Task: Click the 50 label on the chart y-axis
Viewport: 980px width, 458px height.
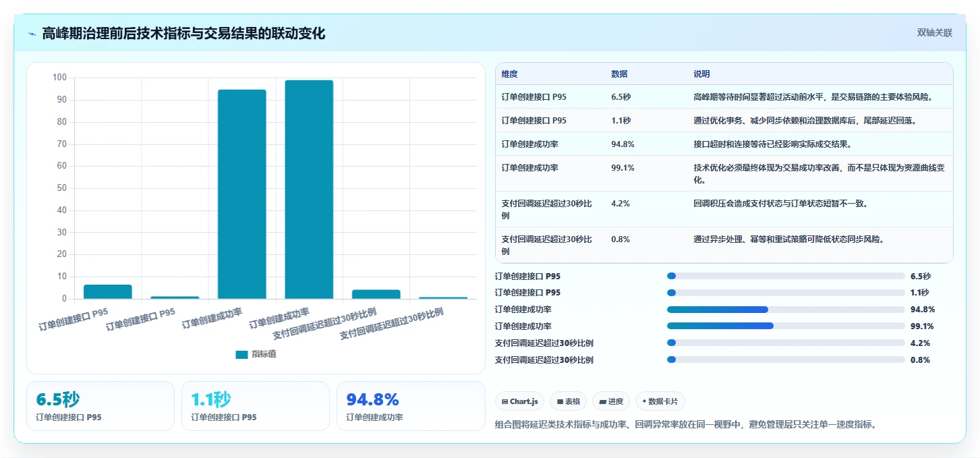Action: (x=61, y=188)
